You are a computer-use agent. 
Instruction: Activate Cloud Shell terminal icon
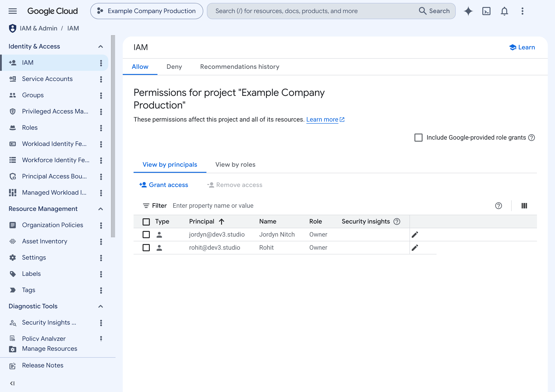(x=486, y=11)
